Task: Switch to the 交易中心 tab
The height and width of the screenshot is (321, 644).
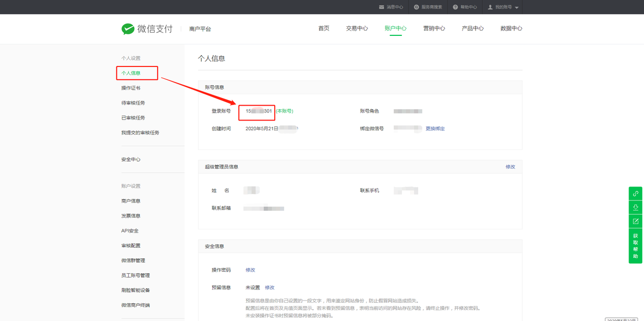Action: point(357,28)
